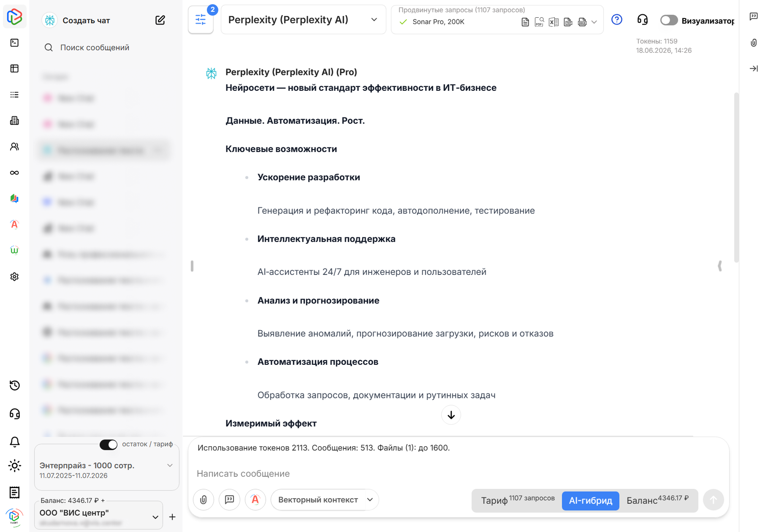Attach file with paperclip in message box
The image size is (768, 532).
(x=204, y=500)
